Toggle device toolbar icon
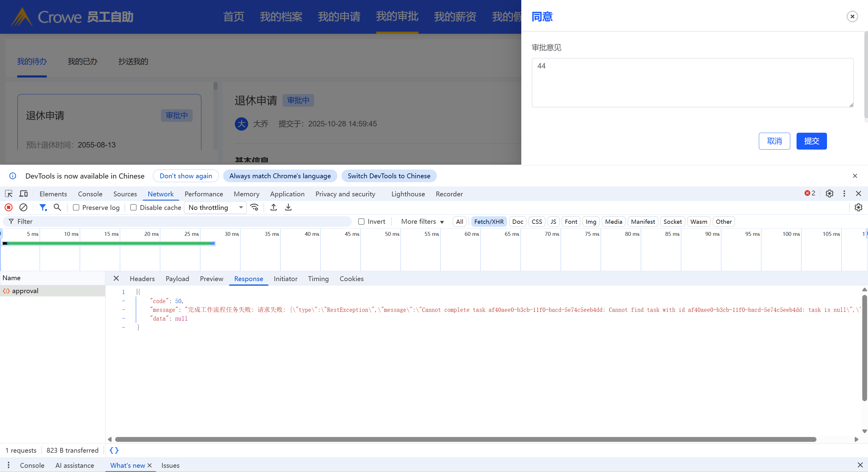Viewport: 868px width, 472px height. pyautogui.click(x=23, y=194)
